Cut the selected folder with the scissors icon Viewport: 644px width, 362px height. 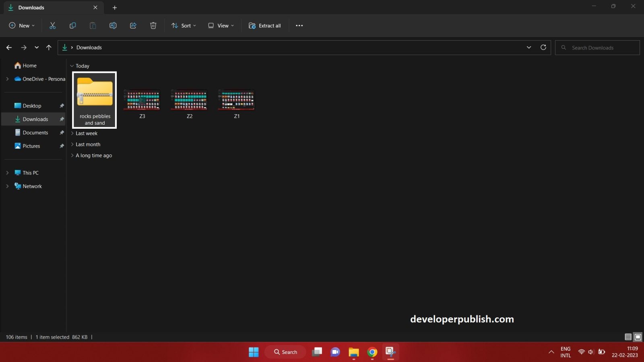(52, 25)
